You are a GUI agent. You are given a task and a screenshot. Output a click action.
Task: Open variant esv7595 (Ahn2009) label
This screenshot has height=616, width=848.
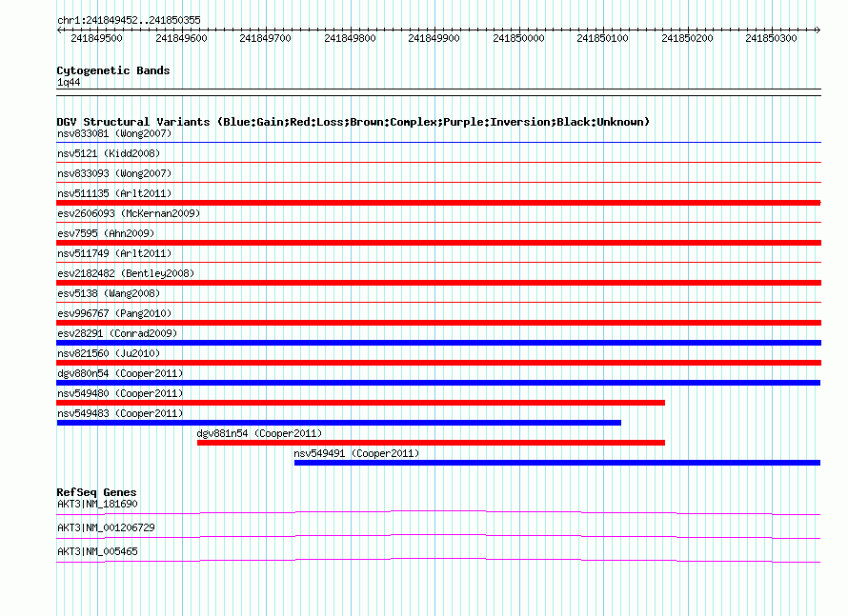click(x=106, y=233)
